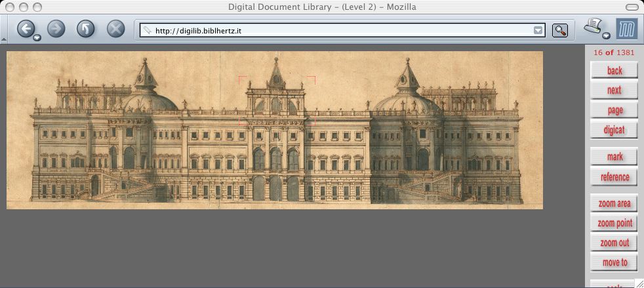Select the 'zoom area' button
Image resolution: width=644 pixels, height=288 pixels.
[614, 203]
